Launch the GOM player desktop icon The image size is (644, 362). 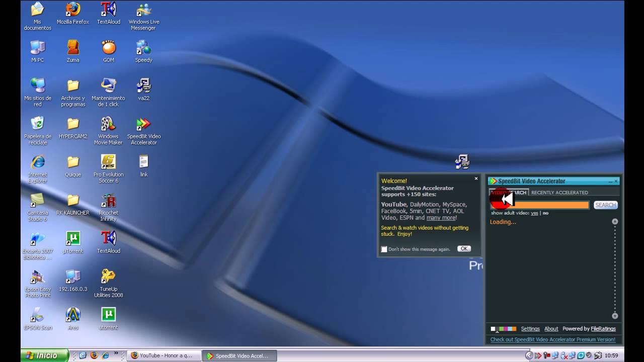point(109,51)
